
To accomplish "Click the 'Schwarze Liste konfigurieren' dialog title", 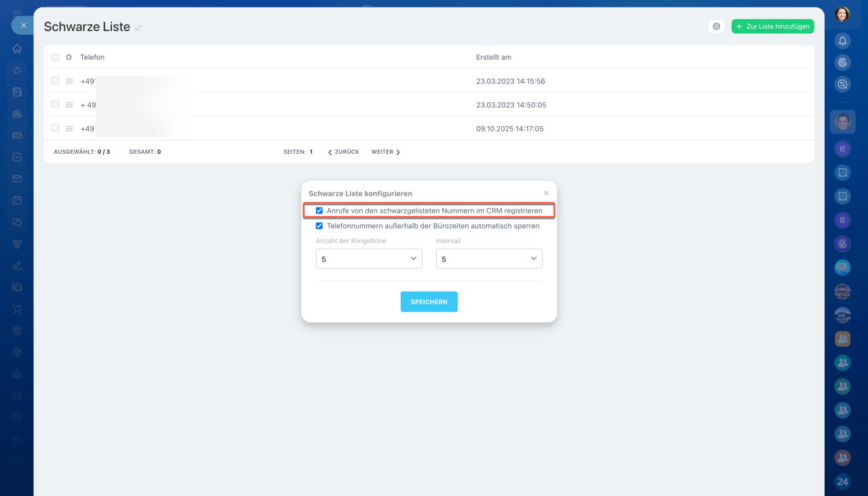I will (360, 194).
